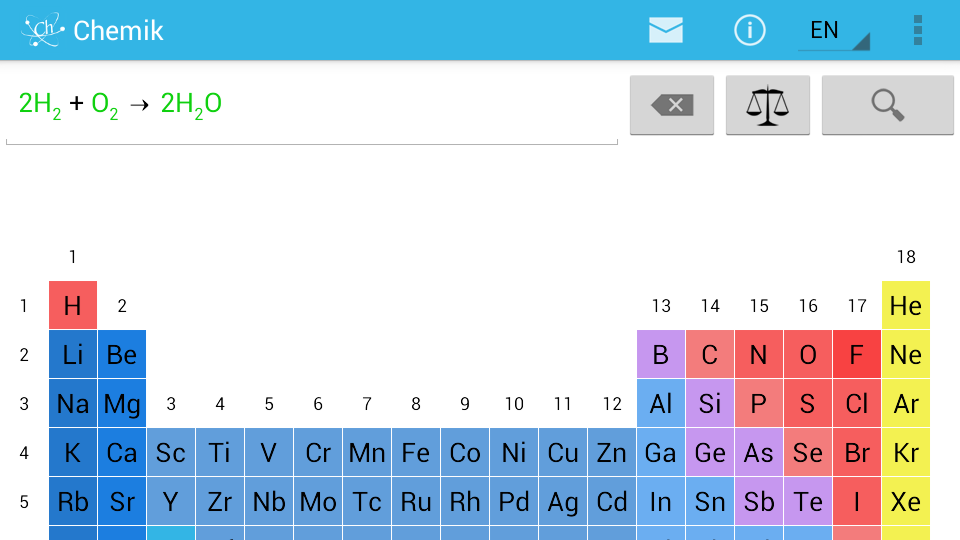Select element Xe (Xenon)
960x540 pixels.
tap(906, 501)
